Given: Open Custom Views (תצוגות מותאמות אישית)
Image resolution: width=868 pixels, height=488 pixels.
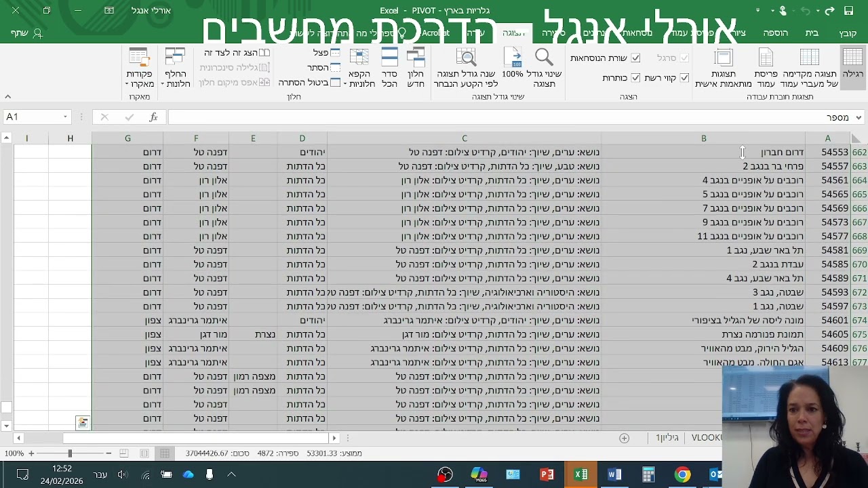Looking at the screenshot, I should pos(723,68).
